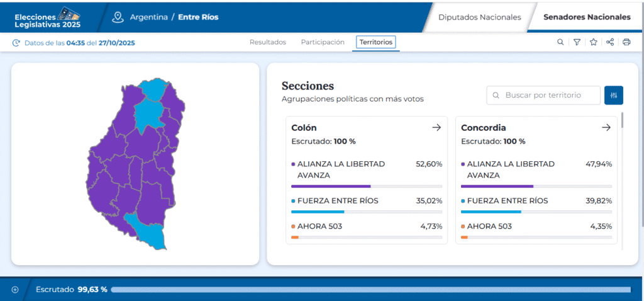Screen dimensions: 644x301
Task: Go to the Participación tab
Action: tap(323, 42)
